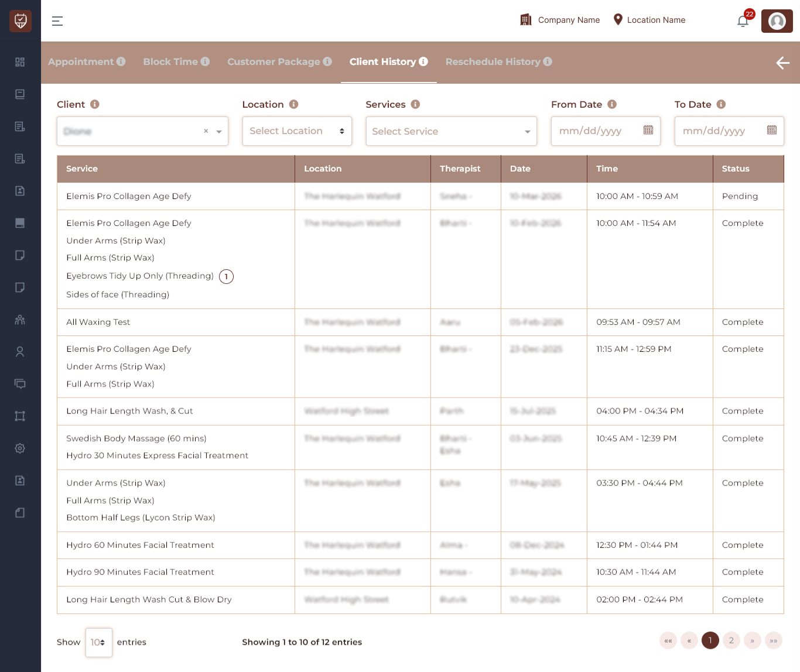The image size is (800, 672).
Task: Jump to the last page button
Action: (773, 640)
